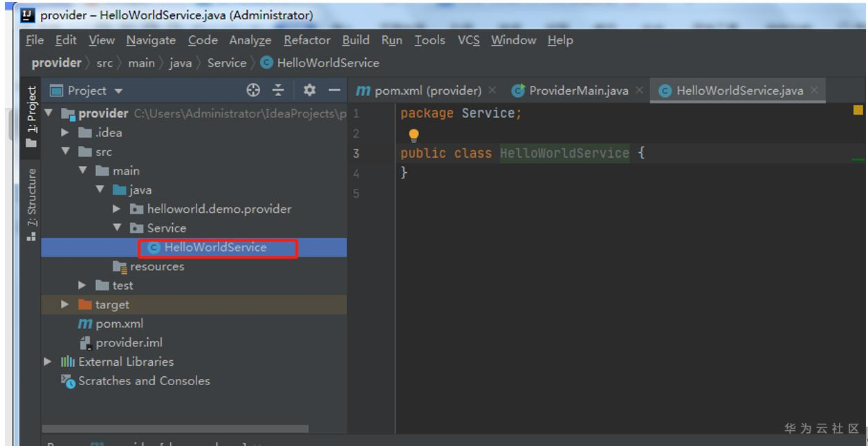The image size is (868, 446).
Task: Open the Project view dropdown
Action: click(118, 91)
